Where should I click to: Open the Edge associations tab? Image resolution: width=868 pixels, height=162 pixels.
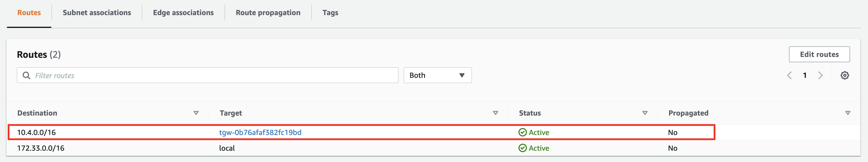click(183, 13)
